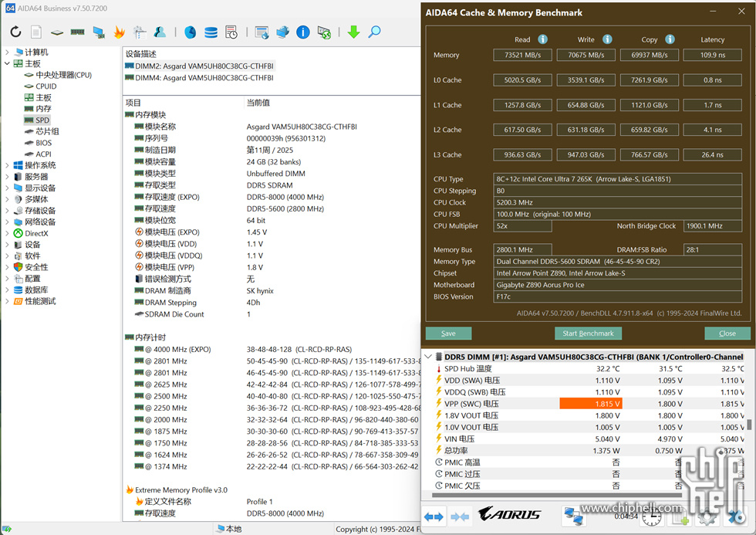This screenshot has width=756, height=535.
Task: Click the user profile toolbar icon
Action: (x=160, y=32)
